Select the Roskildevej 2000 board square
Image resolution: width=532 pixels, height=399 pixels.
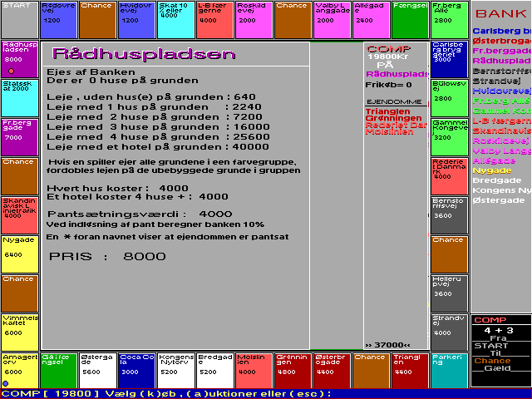(x=254, y=20)
